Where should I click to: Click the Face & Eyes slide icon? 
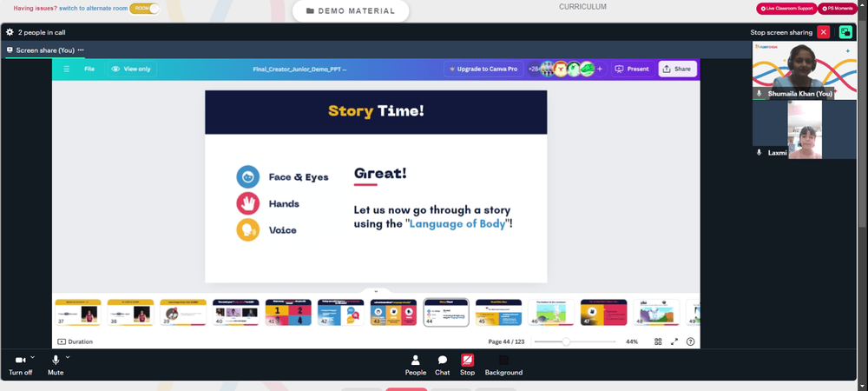coord(248,176)
